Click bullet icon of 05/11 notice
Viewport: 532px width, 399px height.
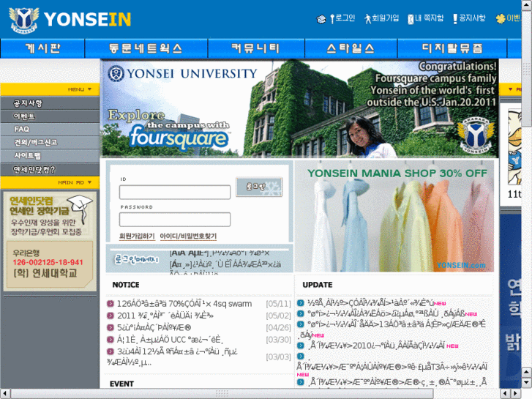click(110, 304)
